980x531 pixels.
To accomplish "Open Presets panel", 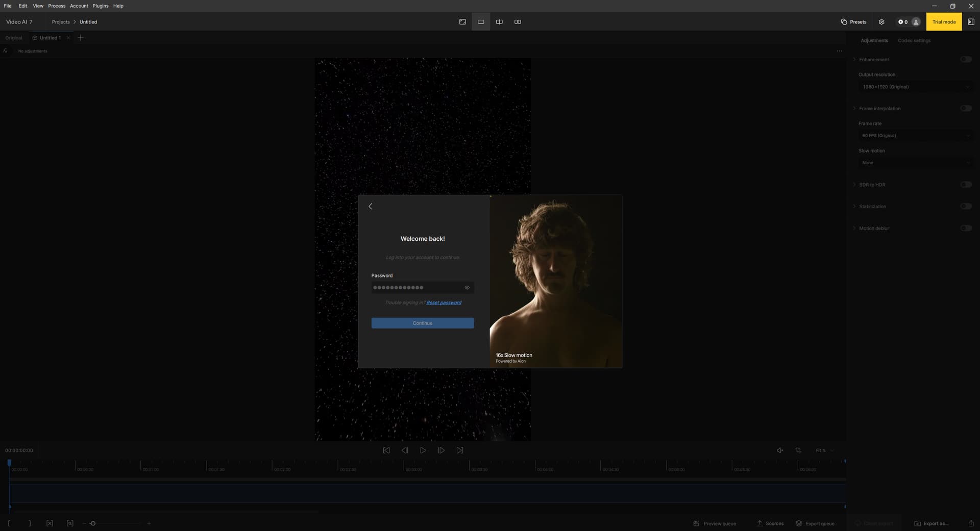I will pyautogui.click(x=853, y=22).
